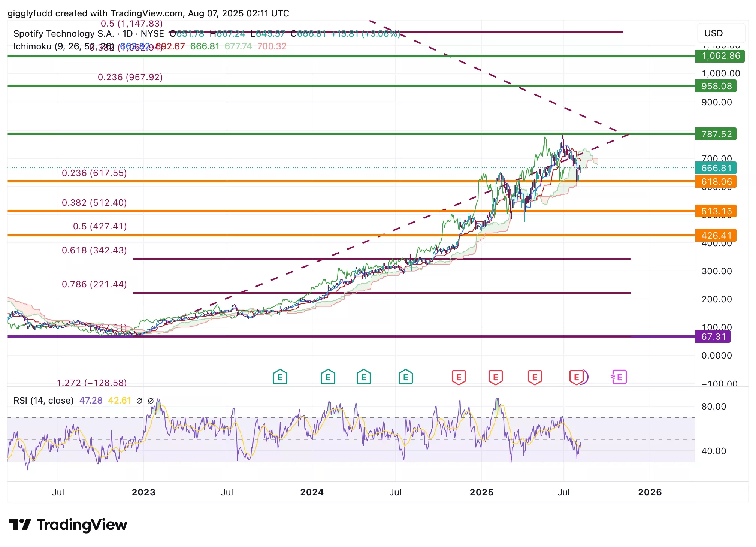Image resolution: width=756 pixels, height=547 pixels.
Task: Click the teal 666.81 current price label
Action: pyautogui.click(x=716, y=168)
